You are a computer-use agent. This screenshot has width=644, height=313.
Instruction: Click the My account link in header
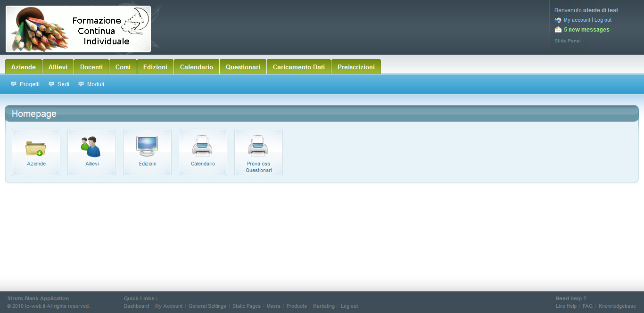(x=577, y=20)
